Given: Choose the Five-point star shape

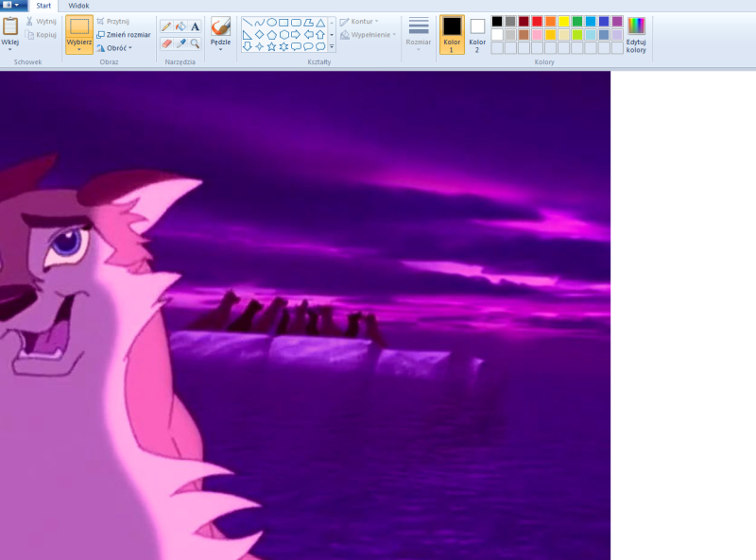Looking at the screenshot, I should tap(271, 47).
